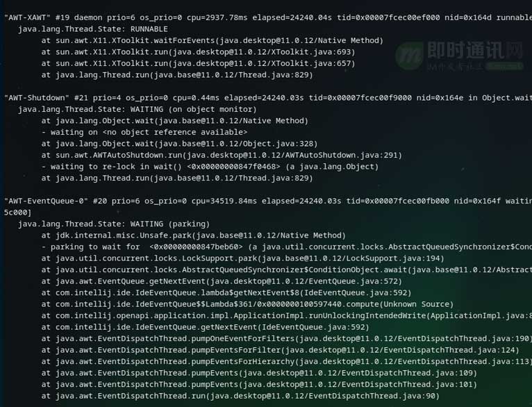The width and height of the screenshot is (532, 407).
Task: Click the runUnlockingIntendedWrite stack frame
Action: click(x=287, y=316)
